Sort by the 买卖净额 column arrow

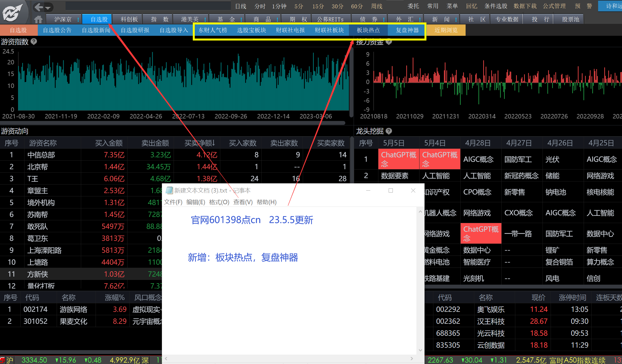tap(213, 143)
